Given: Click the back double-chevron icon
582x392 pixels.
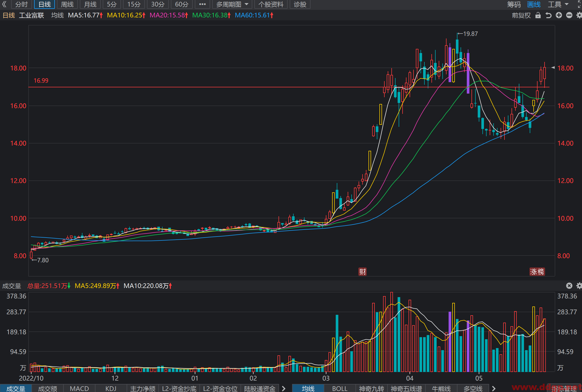Looking at the screenshot, I should coord(4,4).
